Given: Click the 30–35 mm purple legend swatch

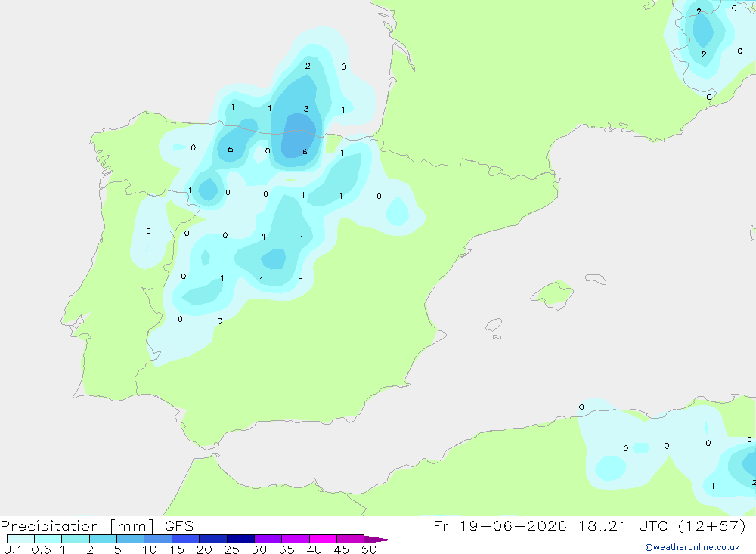Looking at the screenshot, I should tap(268, 539).
